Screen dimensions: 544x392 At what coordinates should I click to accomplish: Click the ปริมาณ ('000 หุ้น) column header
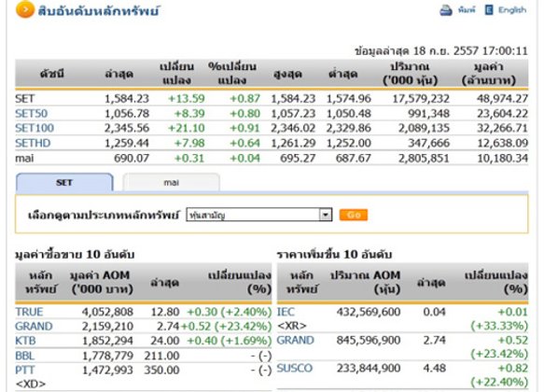pos(410,74)
